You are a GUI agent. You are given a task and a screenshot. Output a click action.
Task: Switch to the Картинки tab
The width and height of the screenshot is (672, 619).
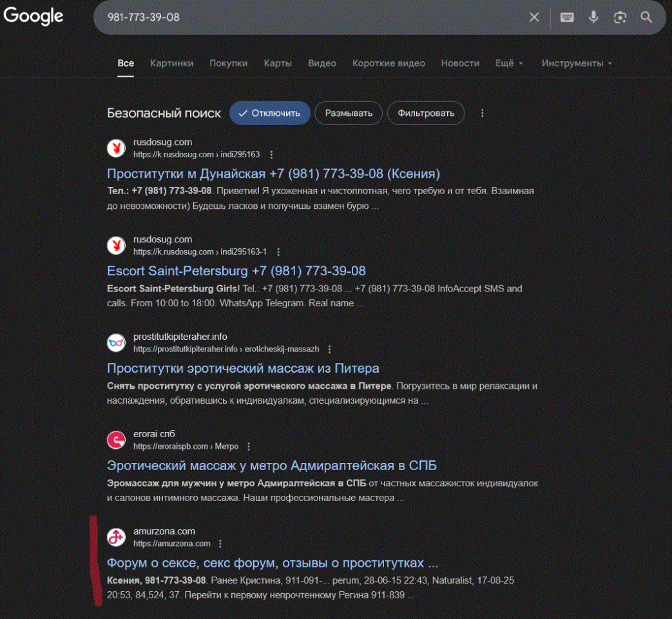(x=171, y=63)
